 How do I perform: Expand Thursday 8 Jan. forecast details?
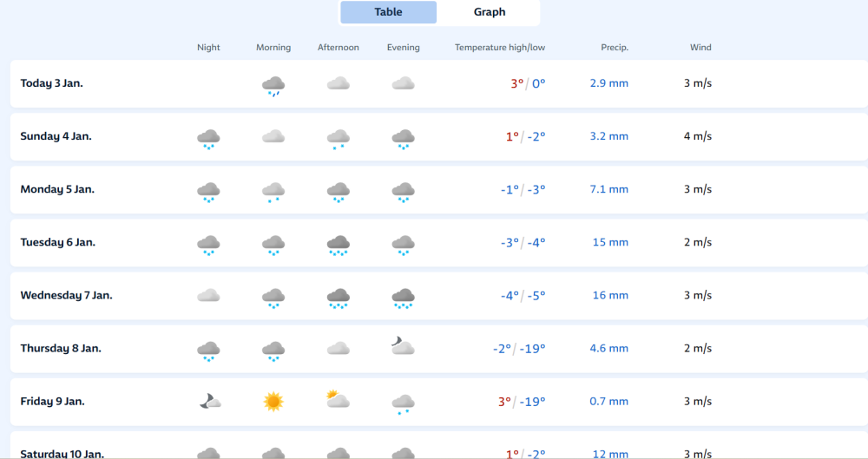[61, 348]
